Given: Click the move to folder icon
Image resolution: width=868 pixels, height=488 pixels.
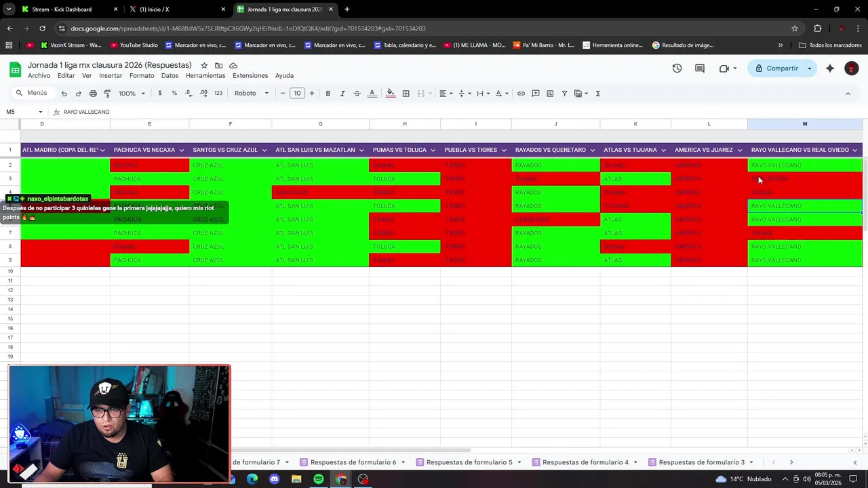Looking at the screenshot, I should pos(218,65).
